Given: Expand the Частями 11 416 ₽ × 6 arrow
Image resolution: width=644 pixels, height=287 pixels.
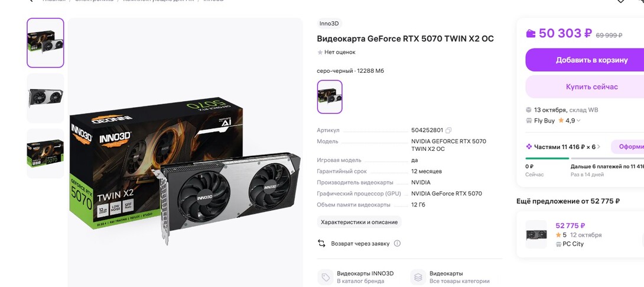Looking at the screenshot, I should pyautogui.click(x=599, y=147).
